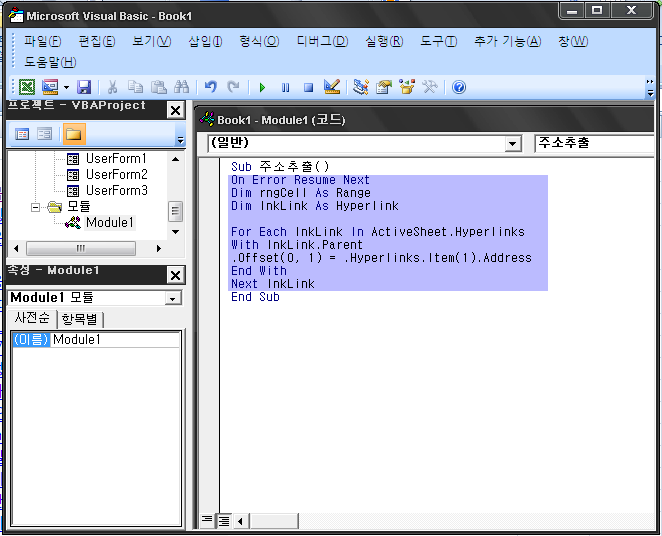This screenshot has height=536, width=662.
Task: Click project tree scroll down arrow
Action: pos(176,232)
